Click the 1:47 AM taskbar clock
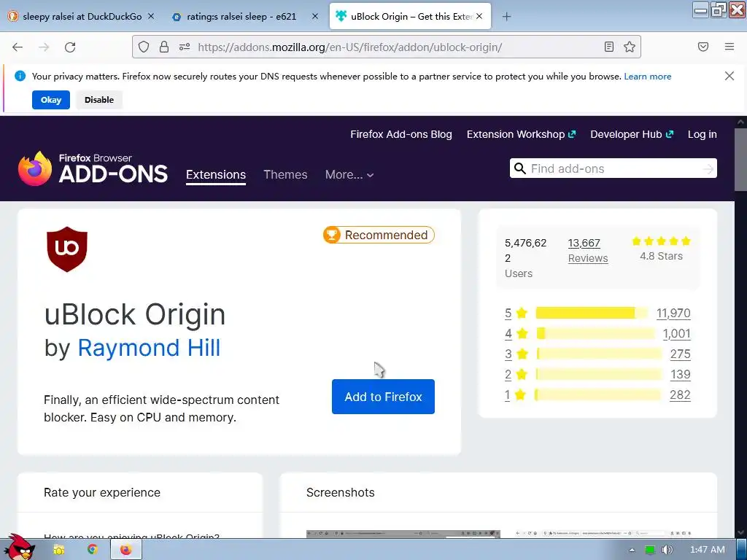The height and width of the screenshot is (560, 747). [707, 550]
